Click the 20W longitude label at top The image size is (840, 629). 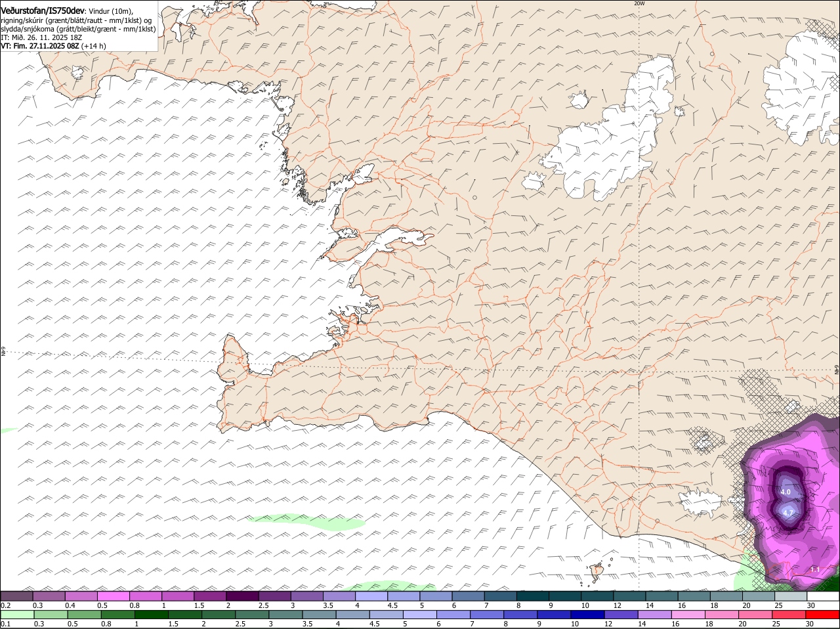639,4
